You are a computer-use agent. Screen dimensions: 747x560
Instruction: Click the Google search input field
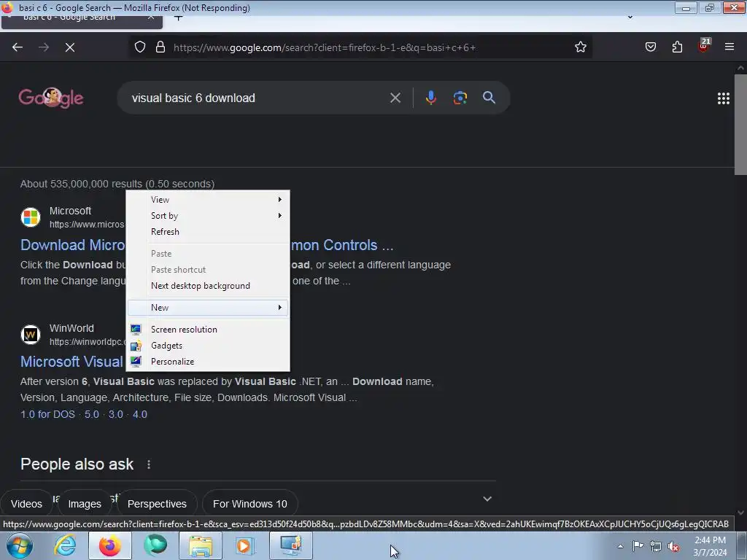(x=258, y=98)
